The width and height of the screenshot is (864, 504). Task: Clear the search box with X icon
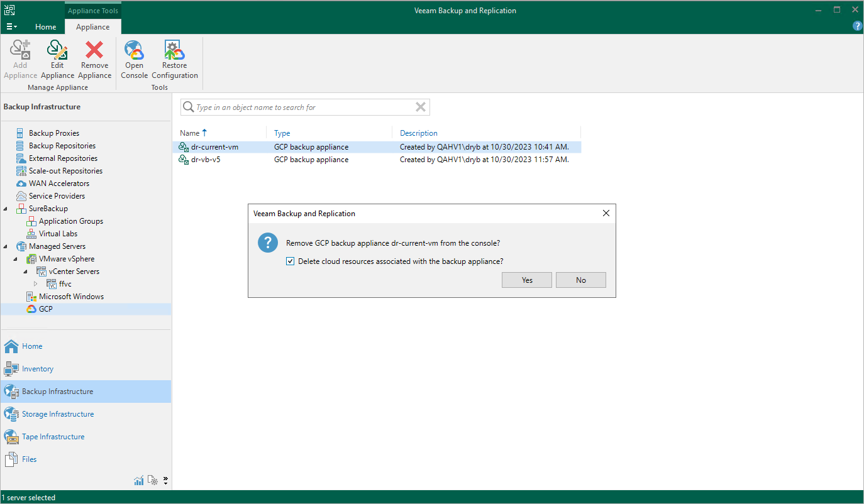(421, 107)
